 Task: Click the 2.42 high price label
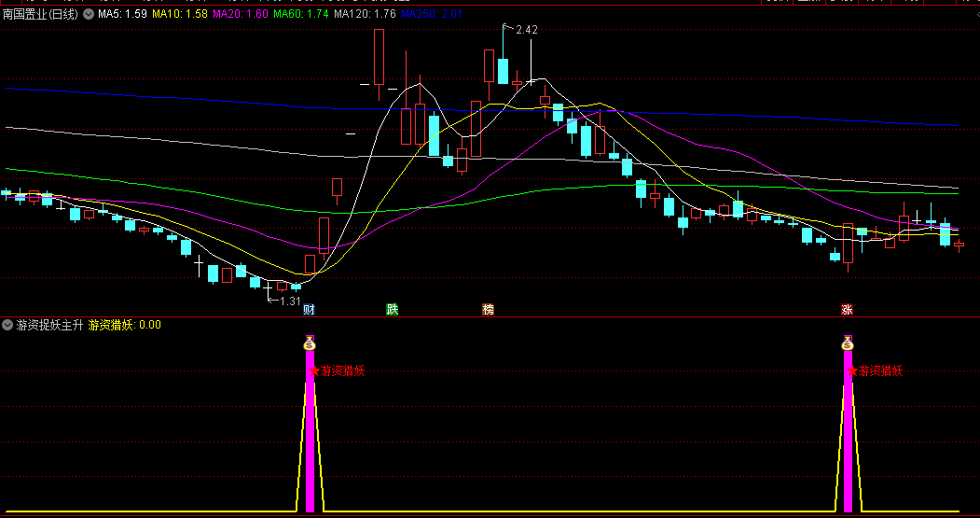(x=526, y=30)
